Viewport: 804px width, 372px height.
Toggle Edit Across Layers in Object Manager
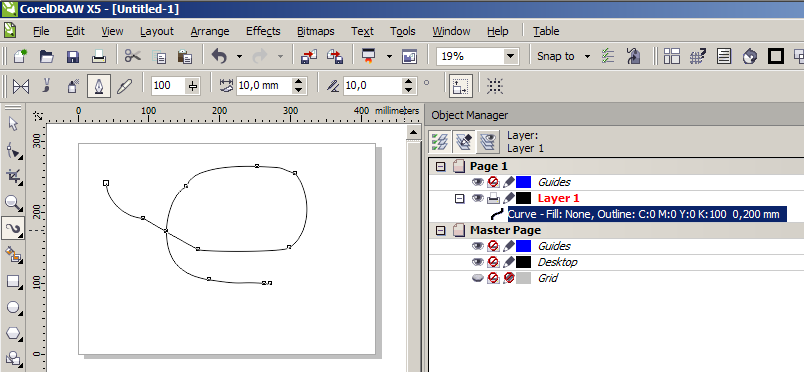tap(464, 142)
